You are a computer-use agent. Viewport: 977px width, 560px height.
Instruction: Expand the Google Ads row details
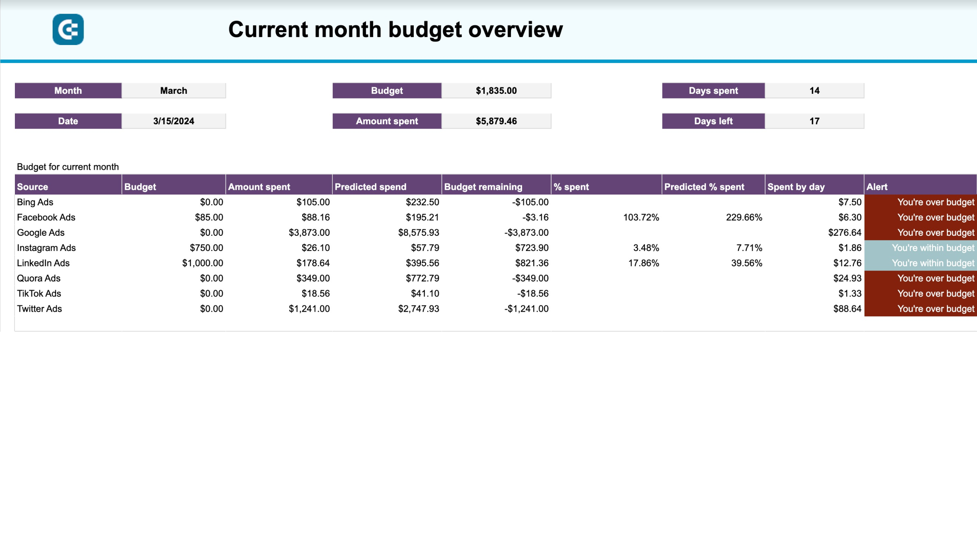[x=40, y=232]
